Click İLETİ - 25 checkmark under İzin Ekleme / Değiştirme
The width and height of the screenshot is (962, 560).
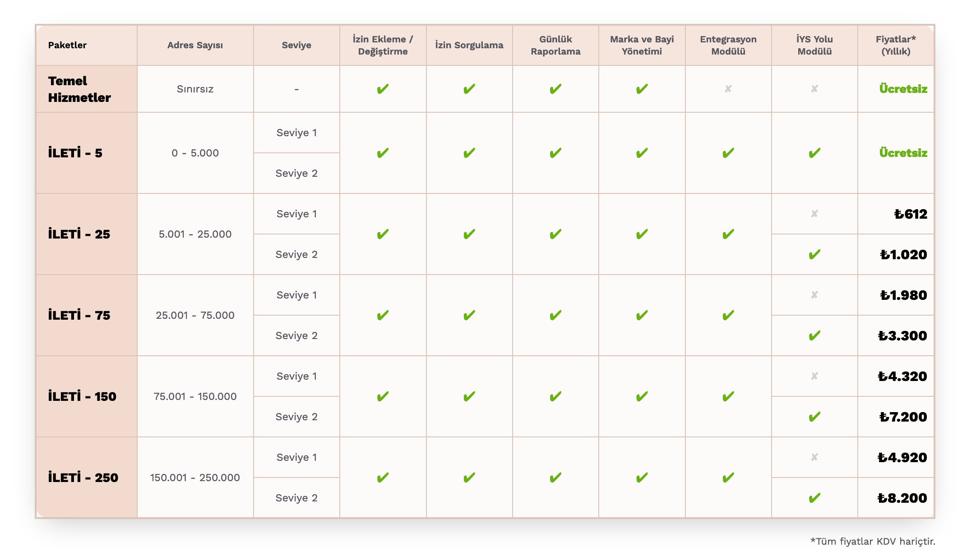[x=383, y=234]
